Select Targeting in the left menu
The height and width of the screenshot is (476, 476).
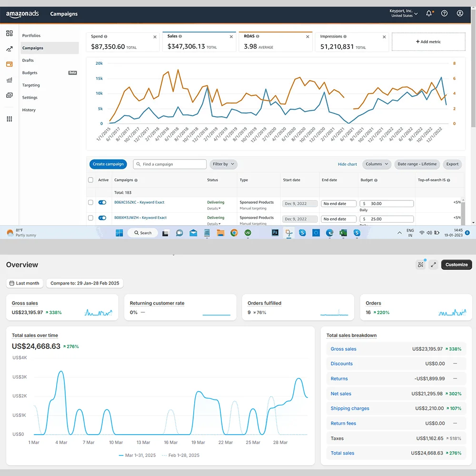31,85
